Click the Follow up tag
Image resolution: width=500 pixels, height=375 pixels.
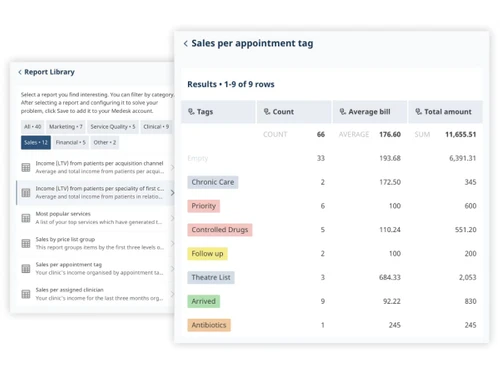pos(207,254)
